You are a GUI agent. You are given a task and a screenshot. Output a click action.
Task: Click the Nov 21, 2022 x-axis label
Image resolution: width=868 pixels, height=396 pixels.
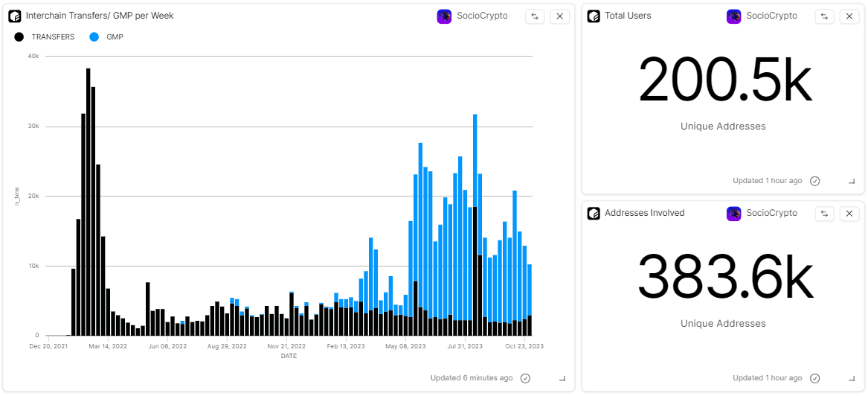[x=287, y=347]
